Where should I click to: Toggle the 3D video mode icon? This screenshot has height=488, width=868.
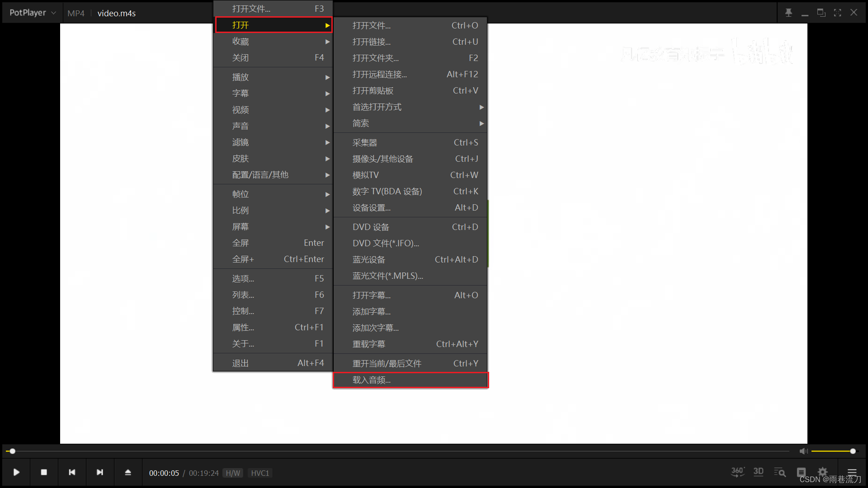(759, 472)
